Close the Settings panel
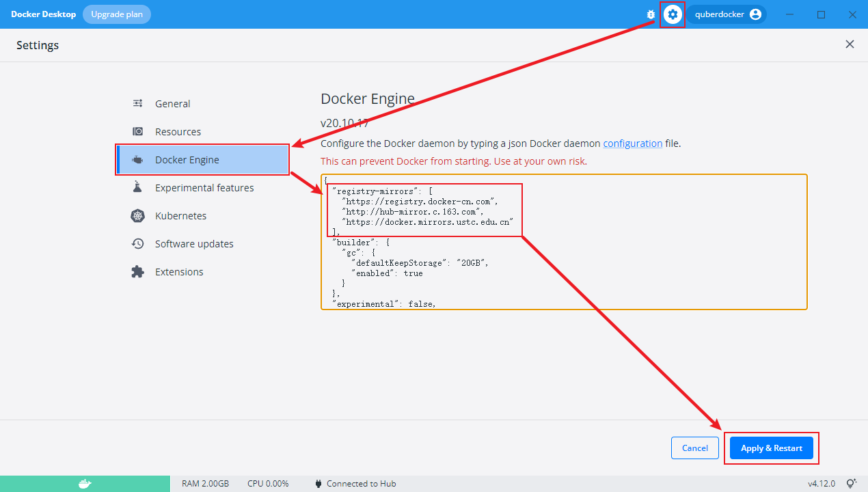The height and width of the screenshot is (492, 868). click(x=850, y=44)
